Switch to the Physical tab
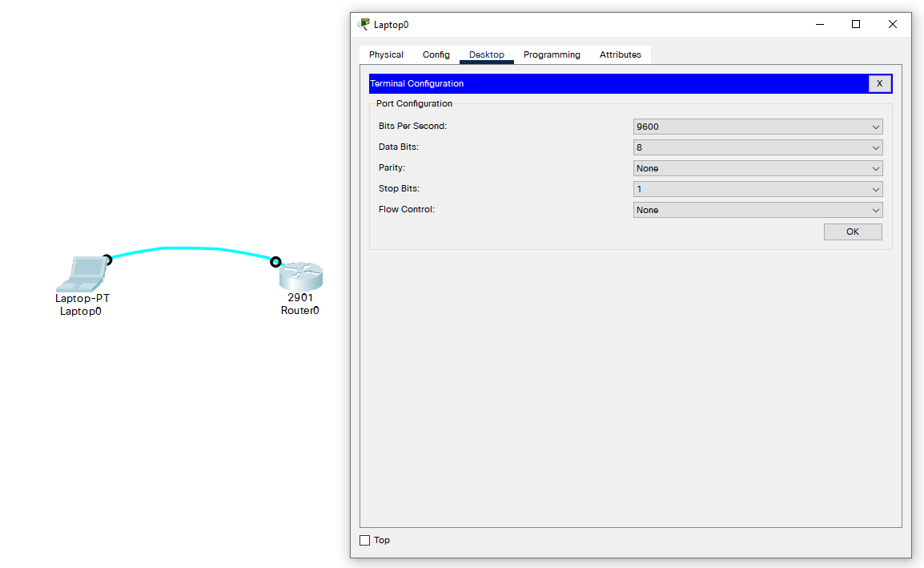 coord(386,54)
